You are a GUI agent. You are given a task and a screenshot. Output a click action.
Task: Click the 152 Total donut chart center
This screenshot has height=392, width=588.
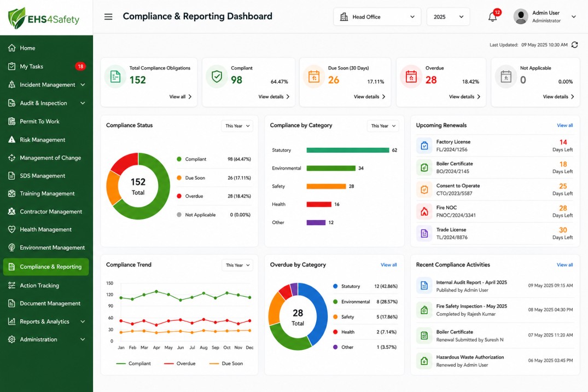(138, 187)
